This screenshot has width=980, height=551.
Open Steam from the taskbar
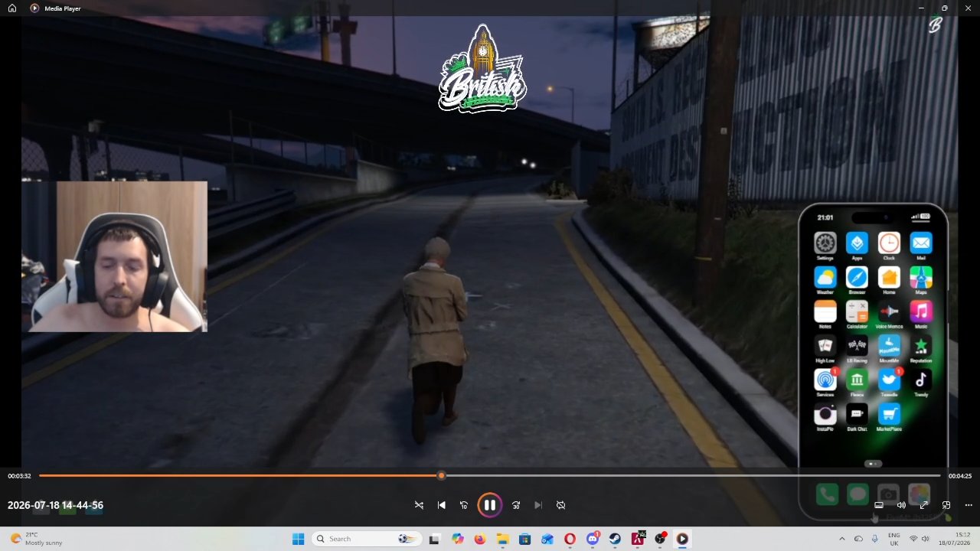(615, 539)
